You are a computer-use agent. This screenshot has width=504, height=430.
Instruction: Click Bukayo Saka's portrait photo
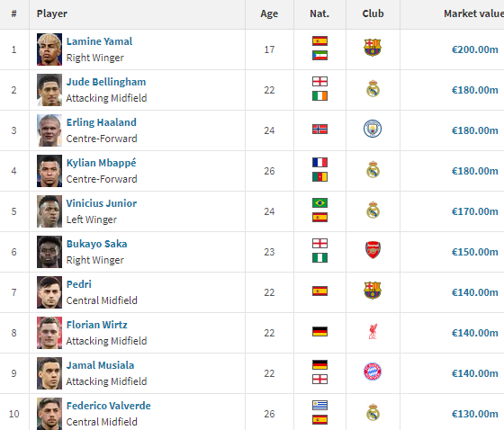pos(49,252)
